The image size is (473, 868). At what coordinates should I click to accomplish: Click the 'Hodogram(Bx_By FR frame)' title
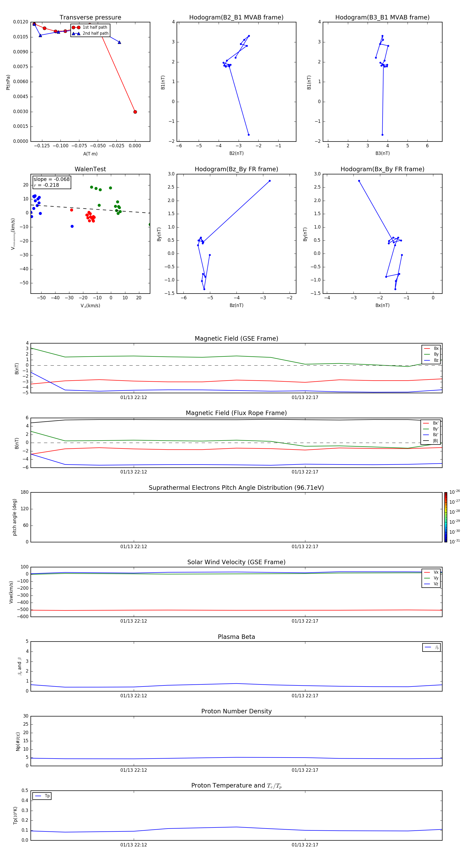tap(382, 169)
